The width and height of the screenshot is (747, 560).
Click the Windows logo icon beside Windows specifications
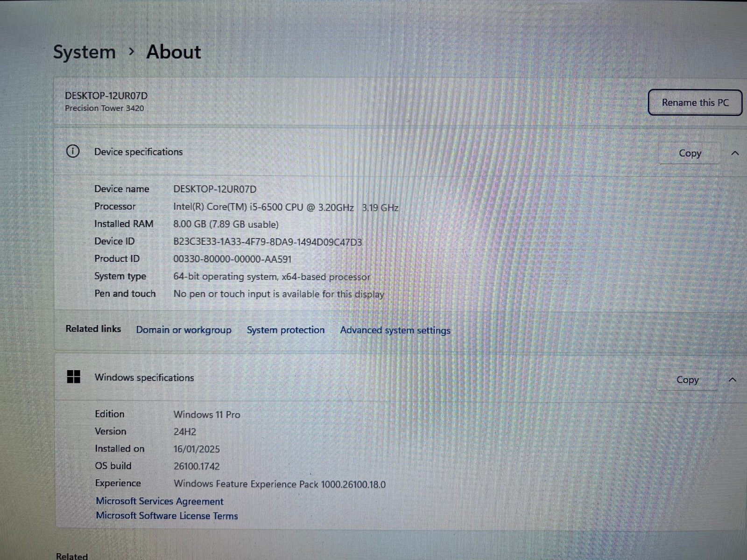click(x=74, y=377)
